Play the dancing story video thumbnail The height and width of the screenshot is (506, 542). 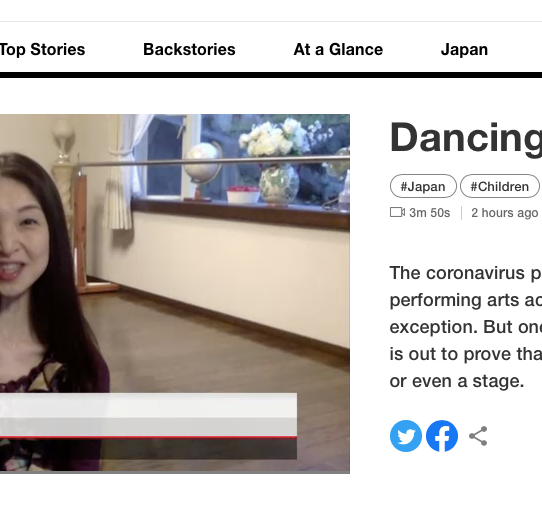(x=175, y=293)
